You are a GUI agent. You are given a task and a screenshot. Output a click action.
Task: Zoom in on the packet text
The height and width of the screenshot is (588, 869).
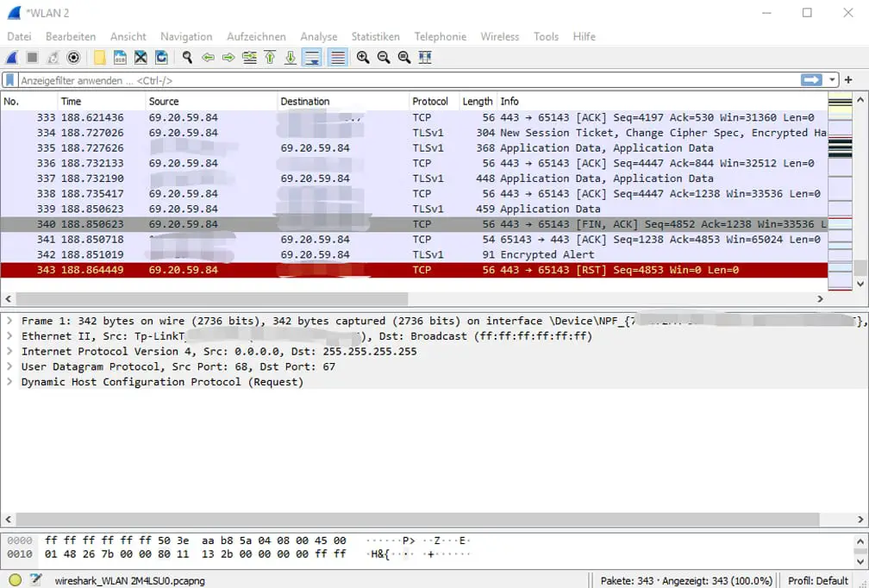(363, 57)
